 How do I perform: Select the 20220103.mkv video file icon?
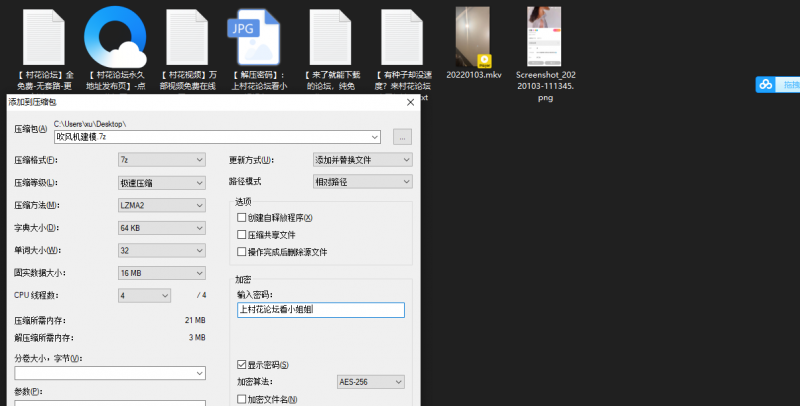pos(472,37)
